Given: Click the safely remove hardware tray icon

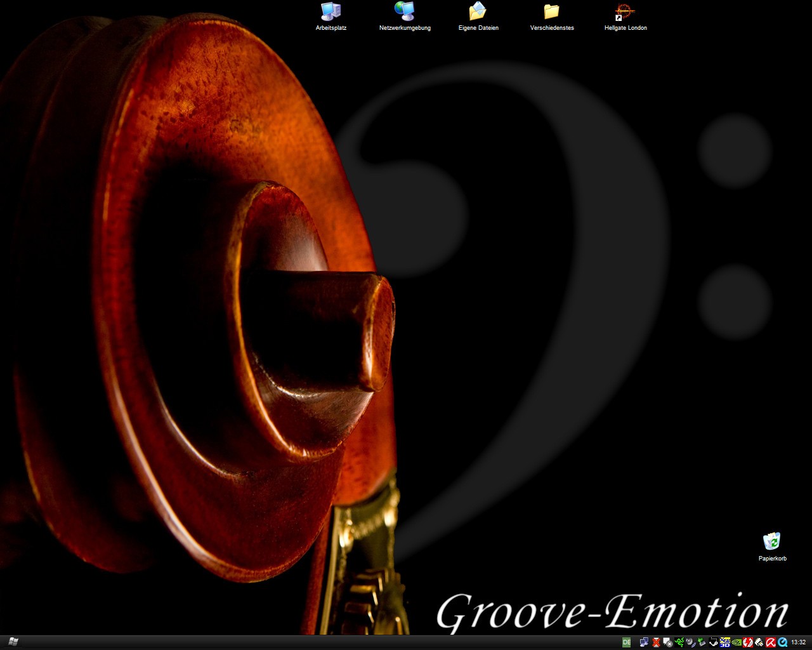Looking at the screenshot, I should click(x=702, y=642).
